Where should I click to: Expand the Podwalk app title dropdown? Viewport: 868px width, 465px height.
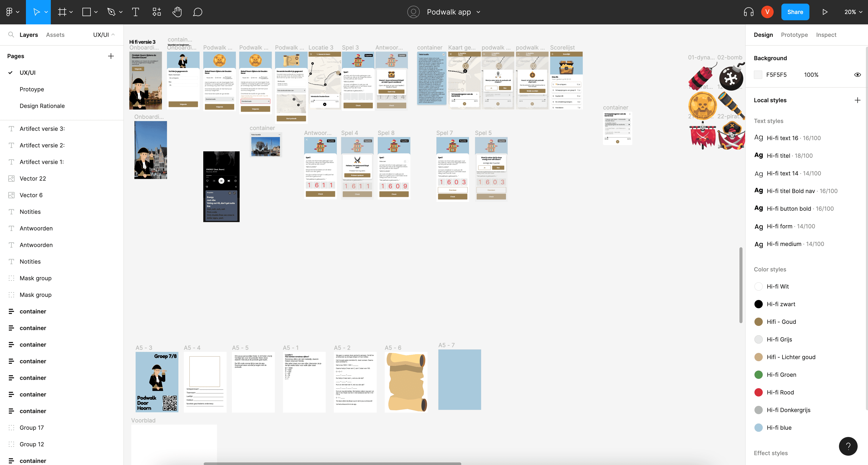point(478,12)
